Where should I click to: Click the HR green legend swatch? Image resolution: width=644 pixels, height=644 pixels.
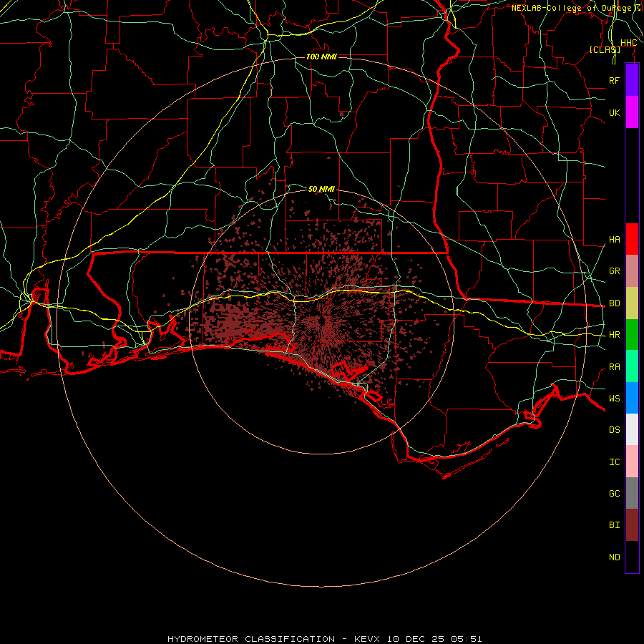[x=632, y=334]
